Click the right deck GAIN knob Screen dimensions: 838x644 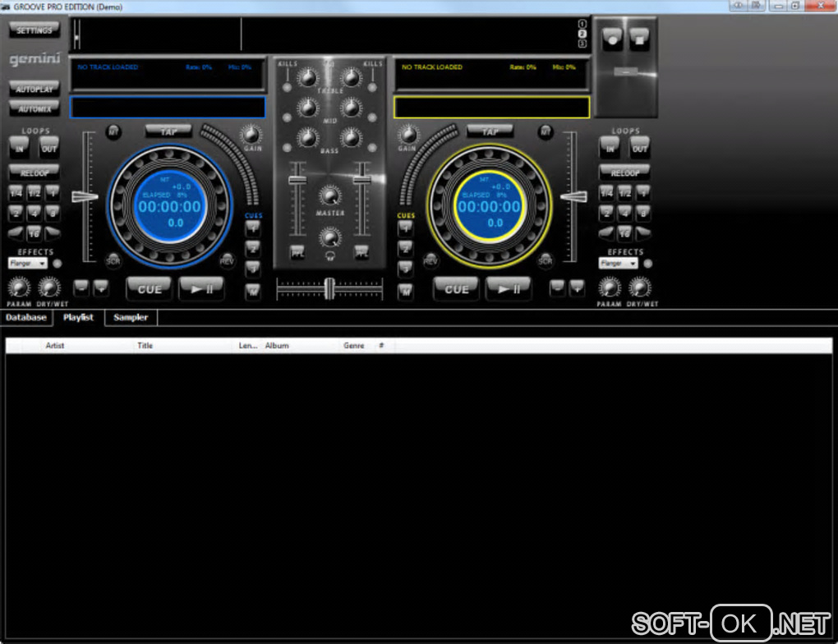click(407, 134)
